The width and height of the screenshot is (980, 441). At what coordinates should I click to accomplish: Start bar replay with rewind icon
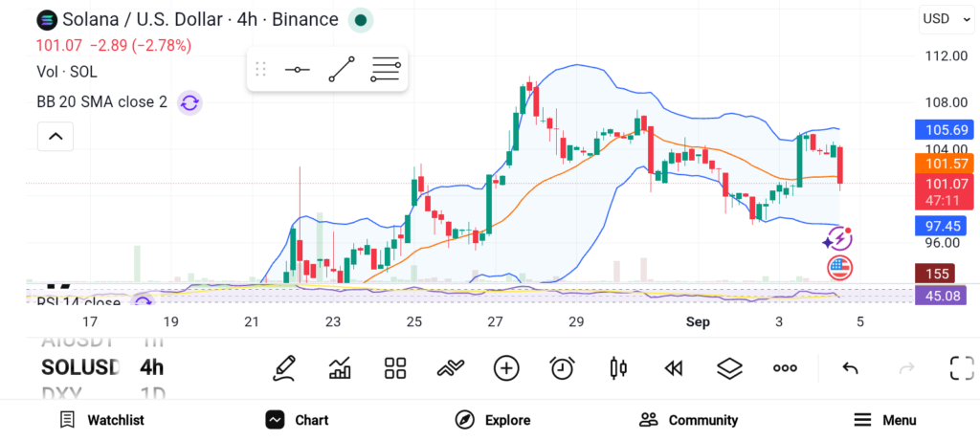pos(673,368)
